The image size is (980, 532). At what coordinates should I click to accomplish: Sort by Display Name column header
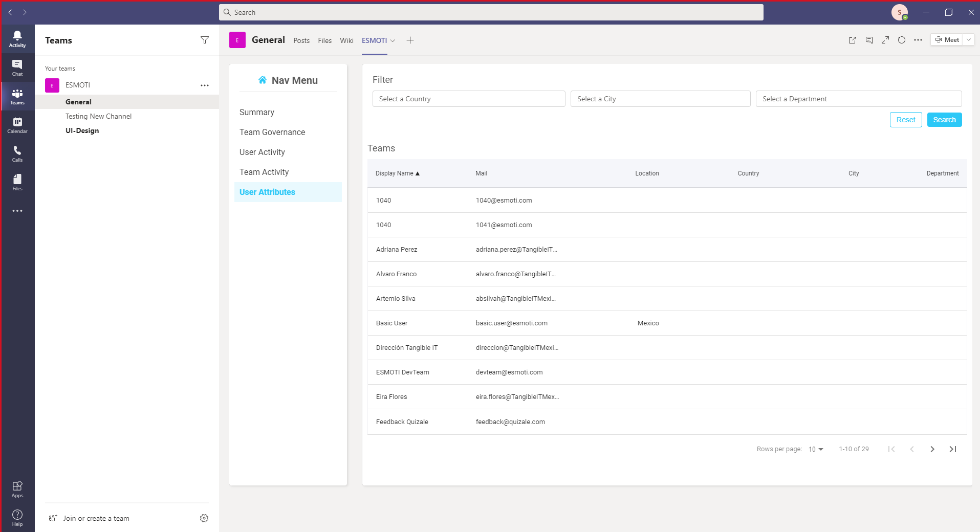click(398, 173)
